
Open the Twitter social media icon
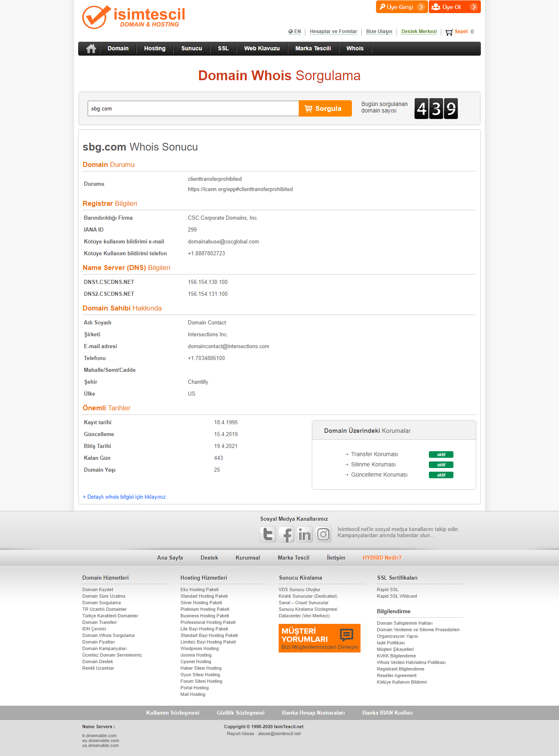tap(268, 534)
